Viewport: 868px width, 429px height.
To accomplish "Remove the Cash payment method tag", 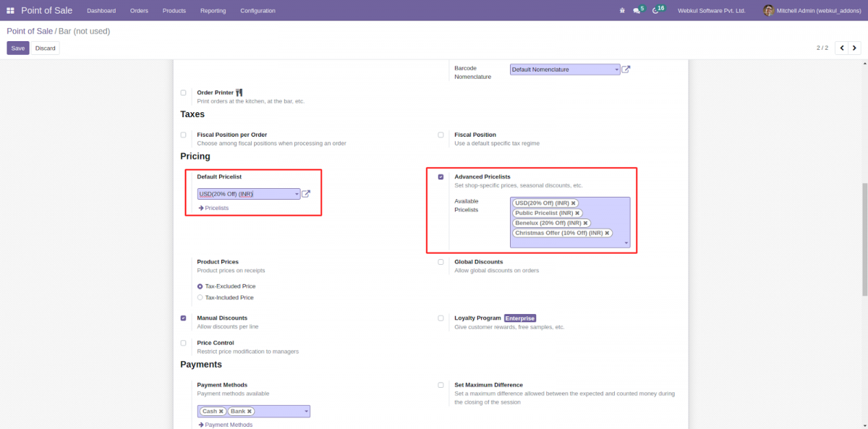I will (221, 410).
